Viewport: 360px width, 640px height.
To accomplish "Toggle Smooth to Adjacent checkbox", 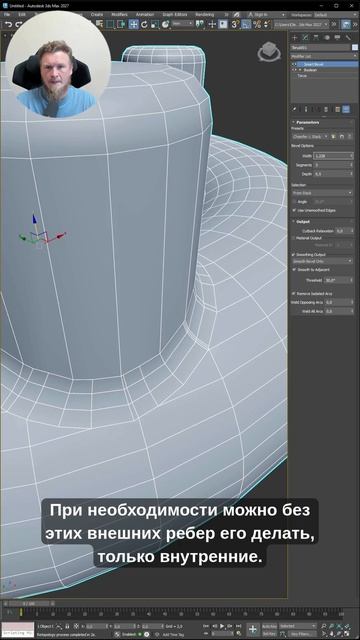I will tap(294, 270).
